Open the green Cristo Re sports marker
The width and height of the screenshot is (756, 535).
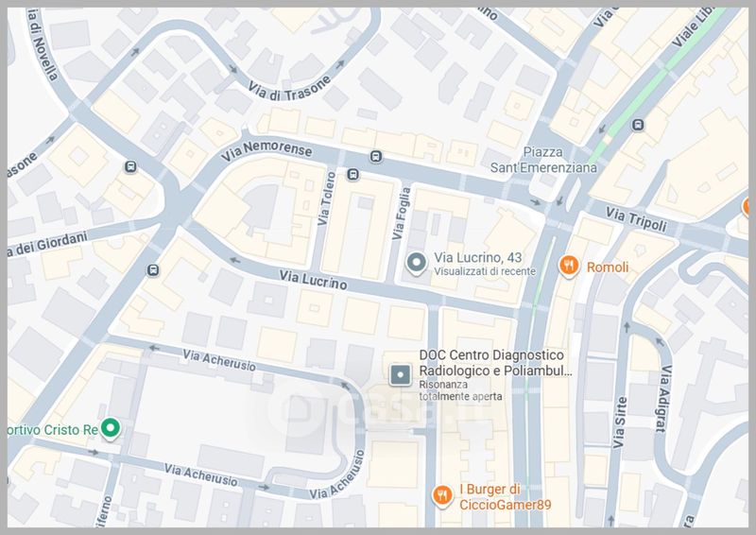pyautogui.click(x=111, y=428)
